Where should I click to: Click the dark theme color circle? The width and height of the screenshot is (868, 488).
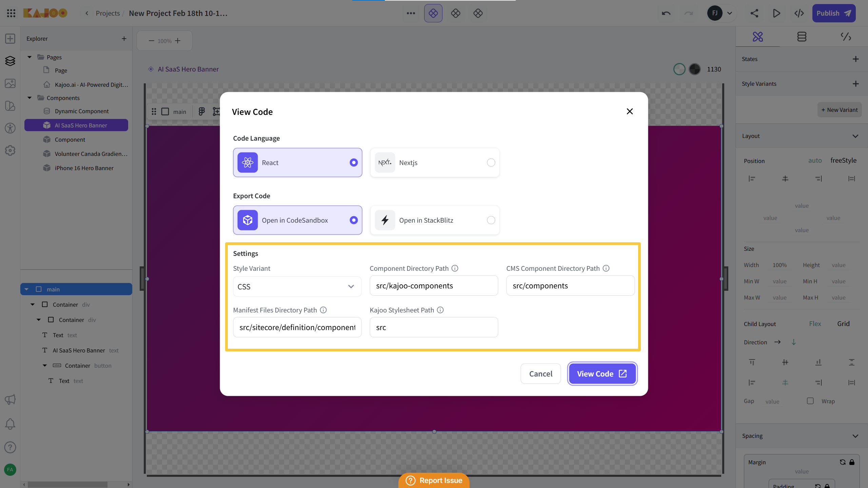click(695, 69)
